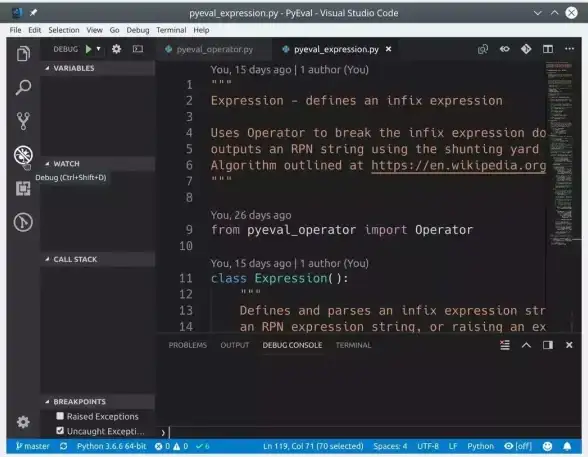Open debug console from debug toolbar
The width and height of the screenshot is (588, 457).
(138, 49)
